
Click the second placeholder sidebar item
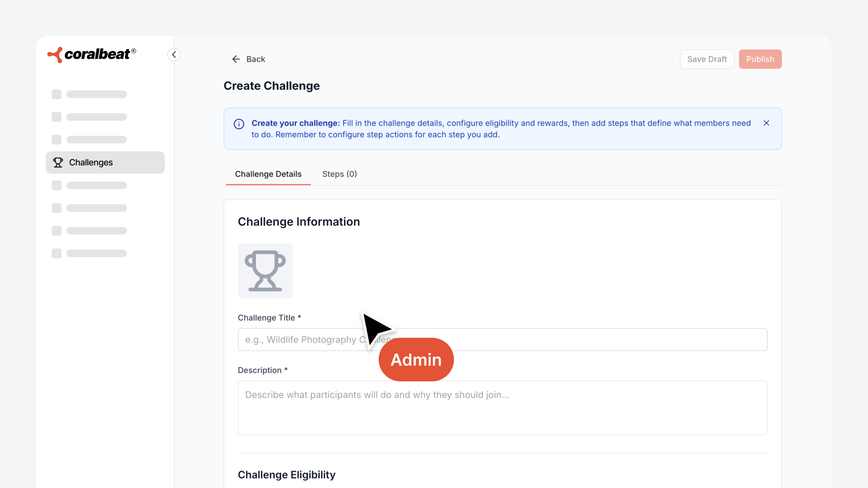pos(96,117)
